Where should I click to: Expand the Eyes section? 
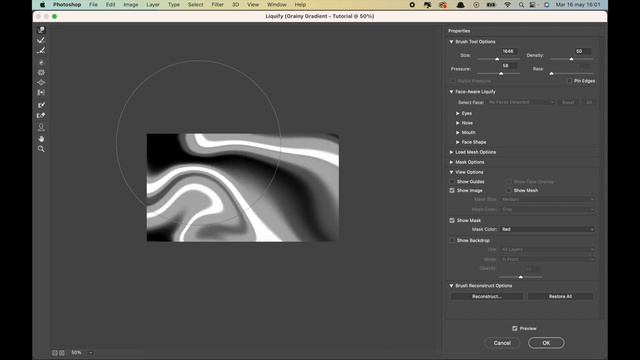(458, 113)
